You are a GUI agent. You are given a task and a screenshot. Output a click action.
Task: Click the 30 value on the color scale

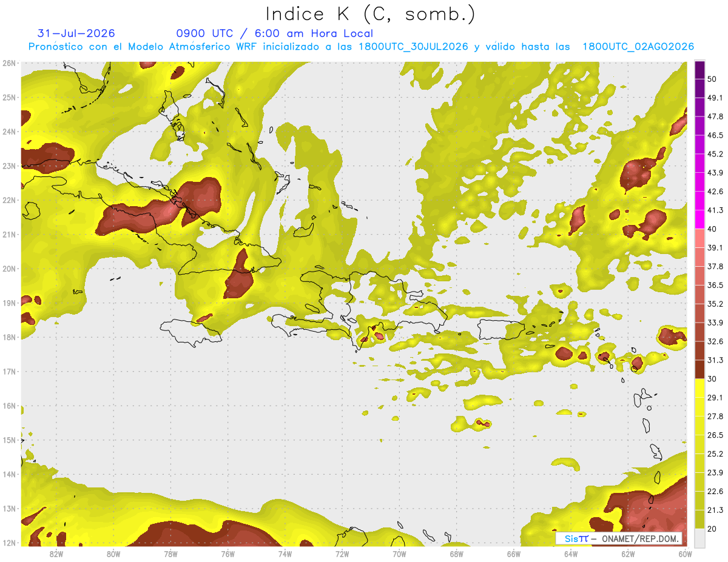click(x=713, y=379)
